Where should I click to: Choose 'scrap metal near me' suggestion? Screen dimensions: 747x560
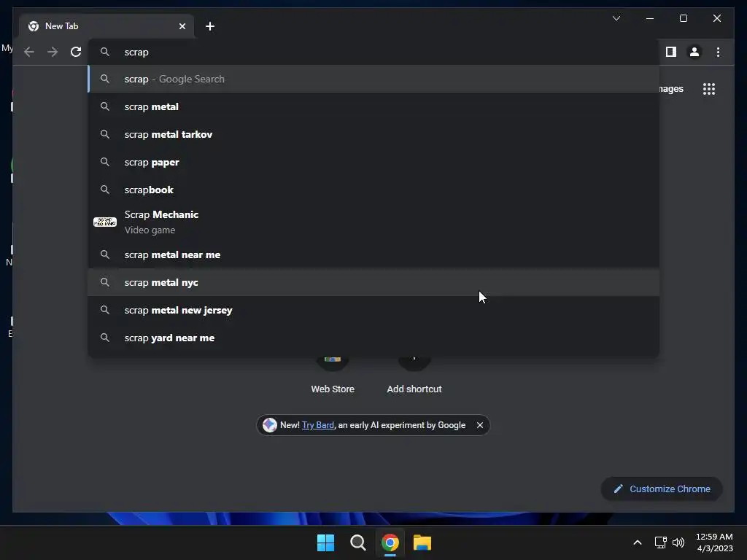374,254
